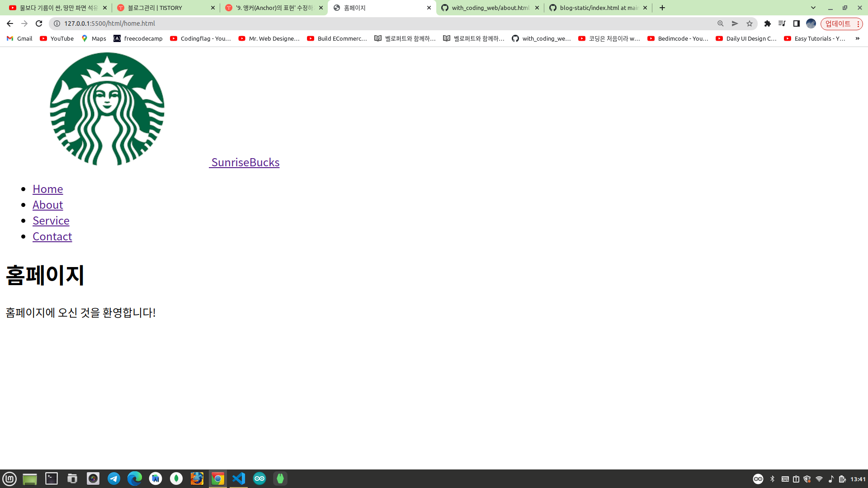Screen dimensions: 868x488
Task: Open Firefox from the taskbar
Action: [x=197, y=479]
